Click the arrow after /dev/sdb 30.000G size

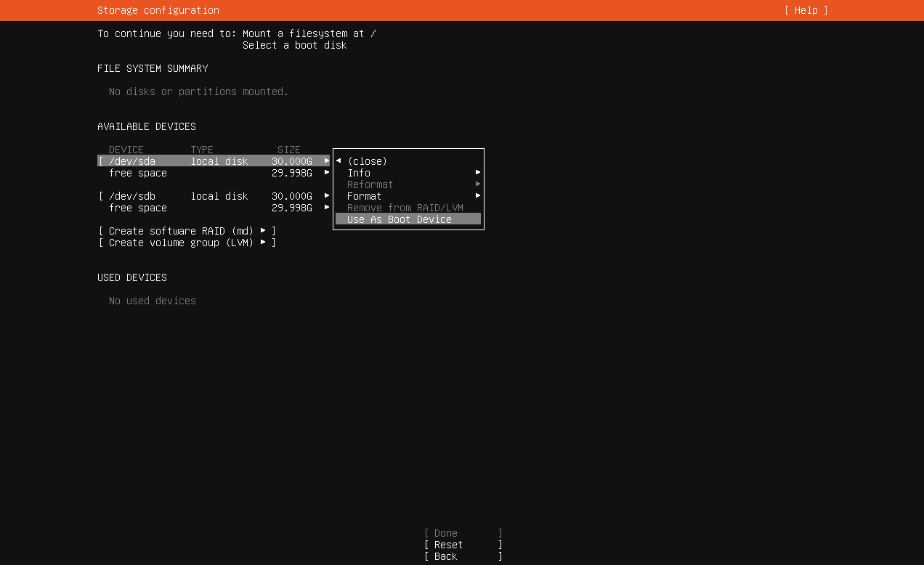327,196
